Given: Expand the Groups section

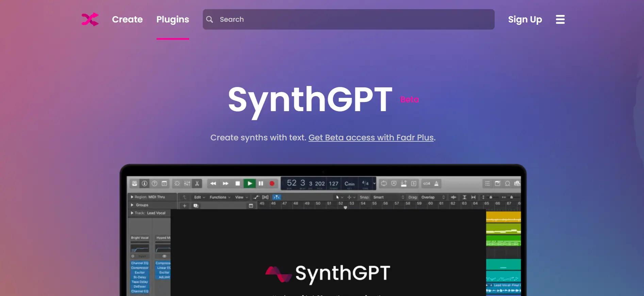Looking at the screenshot, I should click(132, 205).
